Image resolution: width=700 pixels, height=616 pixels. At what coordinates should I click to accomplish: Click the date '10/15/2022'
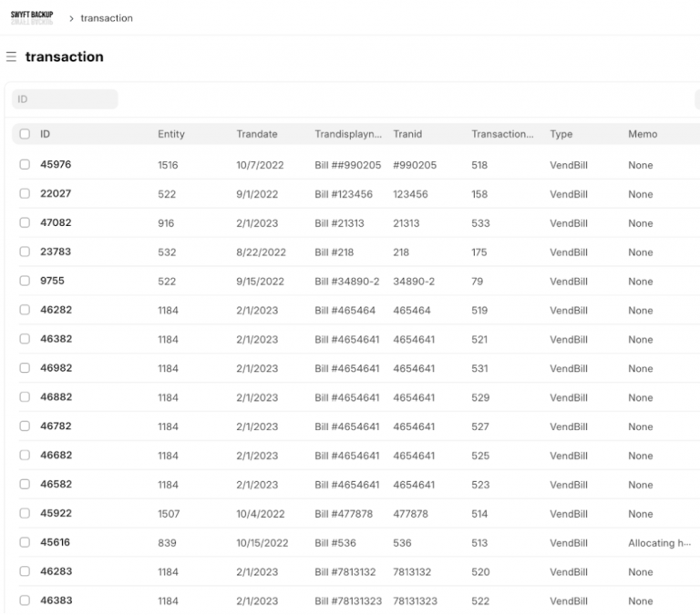[x=262, y=543]
